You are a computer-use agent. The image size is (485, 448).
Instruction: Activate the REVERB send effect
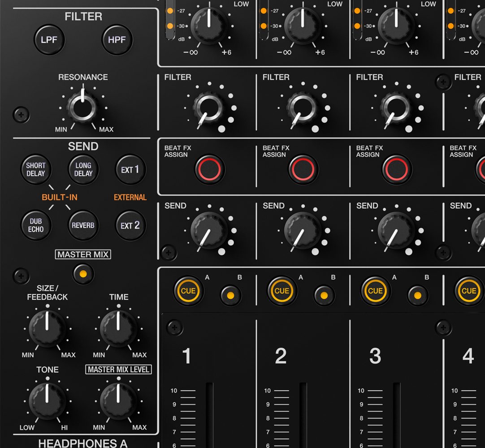(x=82, y=225)
